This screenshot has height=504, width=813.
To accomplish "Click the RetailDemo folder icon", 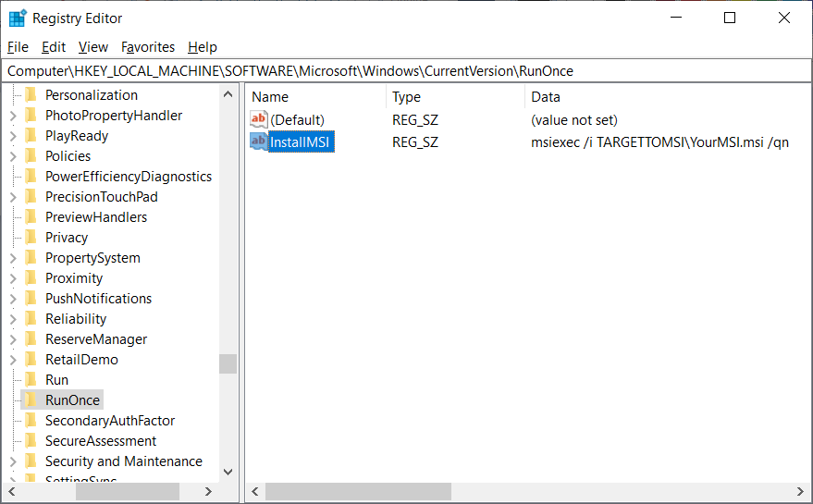I will (x=31, y=360).
